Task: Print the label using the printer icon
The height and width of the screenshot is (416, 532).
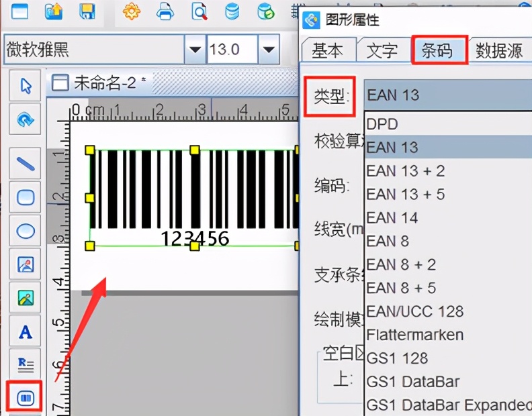Action: click(x=165, y=11)
